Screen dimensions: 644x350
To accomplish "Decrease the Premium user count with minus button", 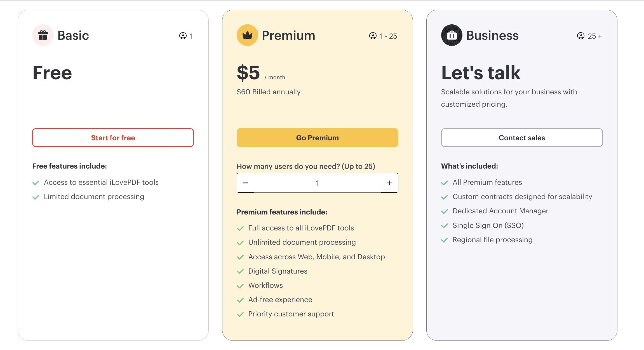I will pos(245,183).
